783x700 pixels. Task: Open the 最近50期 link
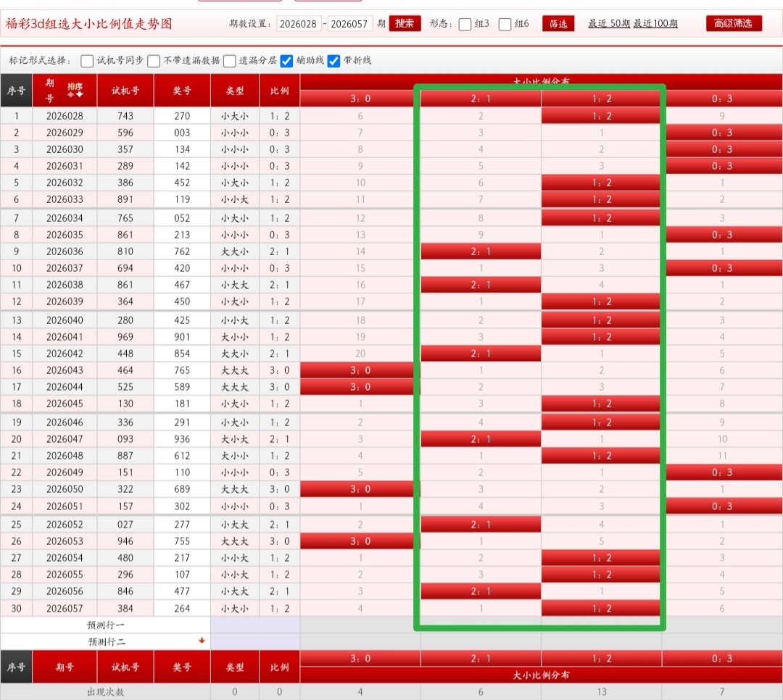[609, 23]
